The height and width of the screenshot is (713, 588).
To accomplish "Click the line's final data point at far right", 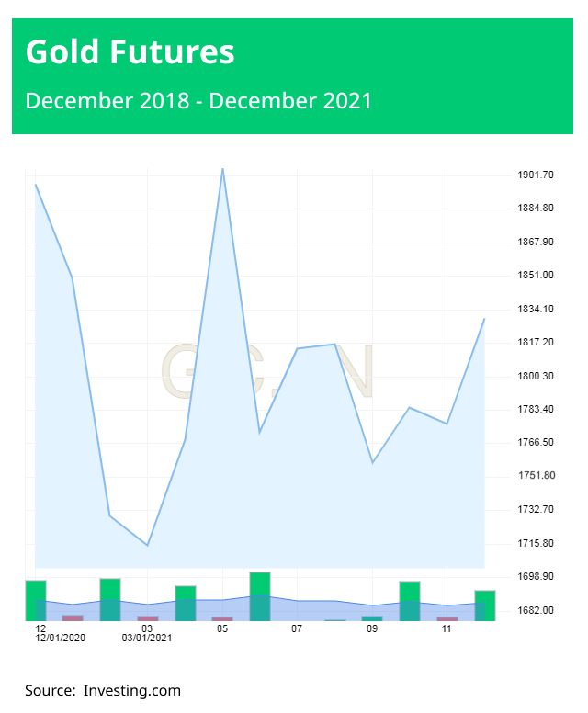I will (484, 319).
